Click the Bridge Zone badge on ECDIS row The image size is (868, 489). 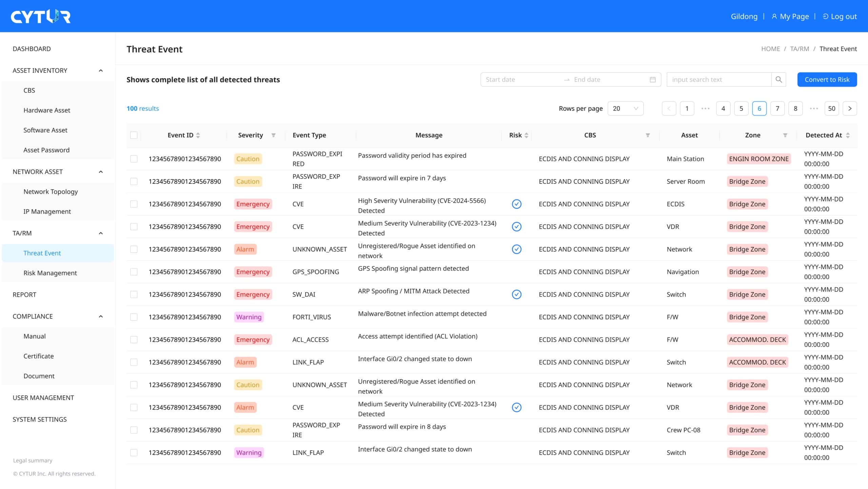[x=747, y=204]
